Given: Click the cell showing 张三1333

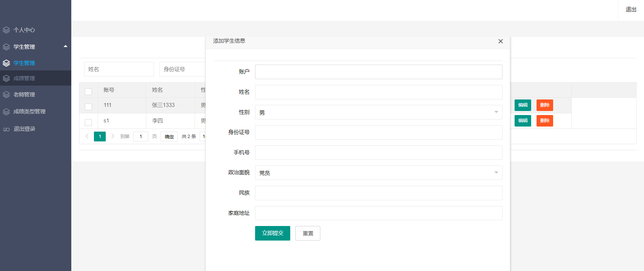Looking at the screenshot, I should pyautogui.click(x=170, y=105).
